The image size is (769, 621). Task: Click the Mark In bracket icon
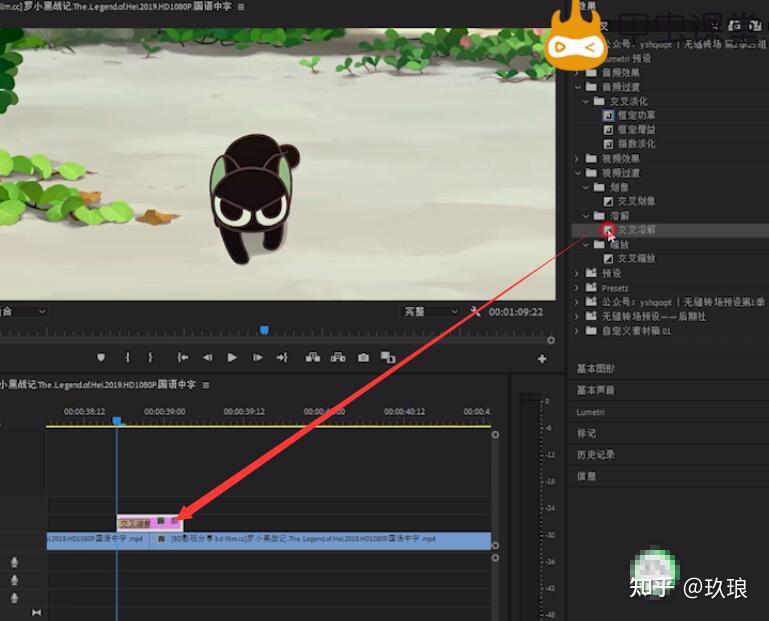click(x=128, y=358)
